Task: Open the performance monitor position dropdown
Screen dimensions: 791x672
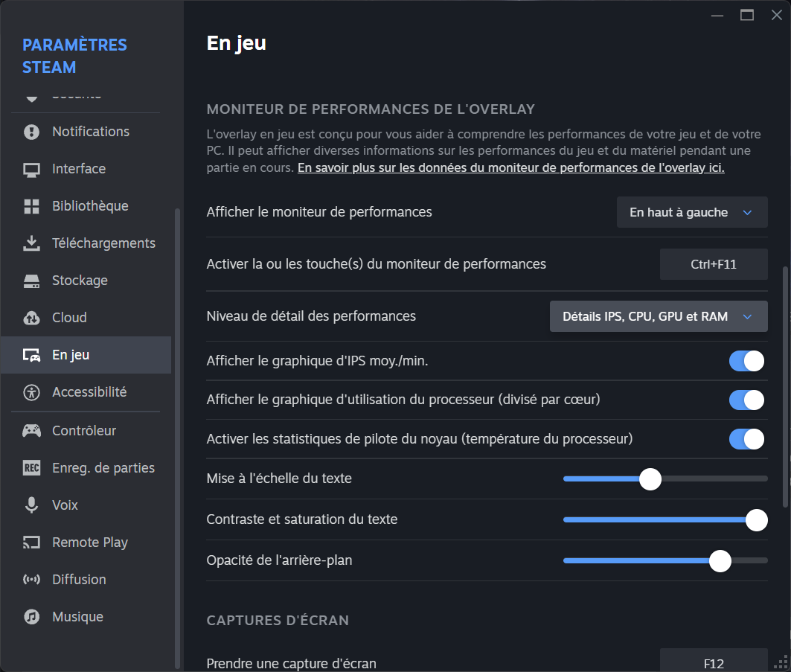Action: point(692,212)
